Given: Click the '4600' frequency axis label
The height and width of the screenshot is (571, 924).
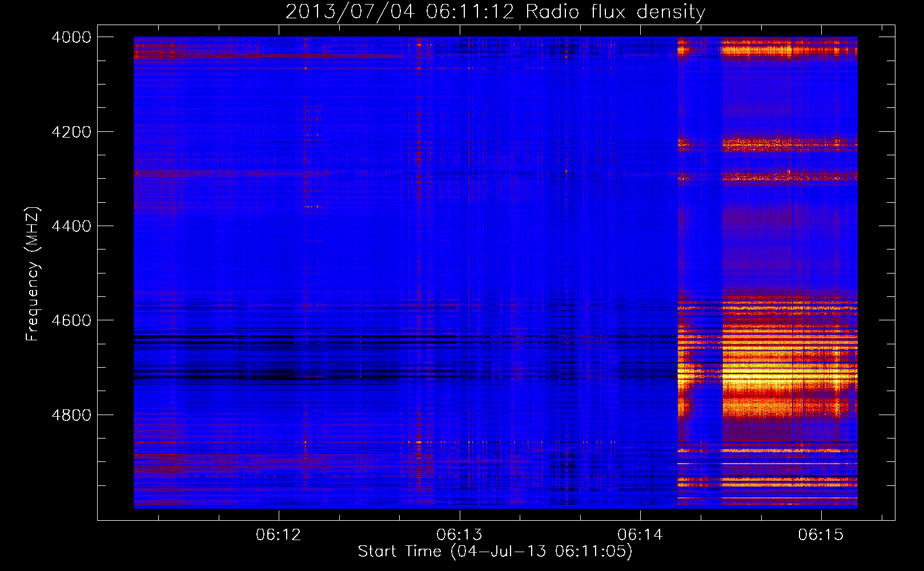Looking at the screenshot, I should (71, 320).
